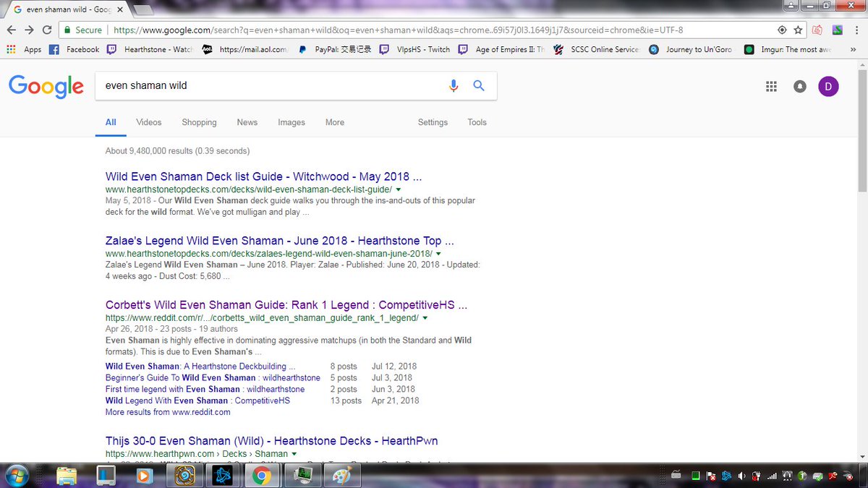Expand options for the zalaes-legend-wild-even-shaman-june-2018 URL
The image size is (868, 488).
point(438,254)
